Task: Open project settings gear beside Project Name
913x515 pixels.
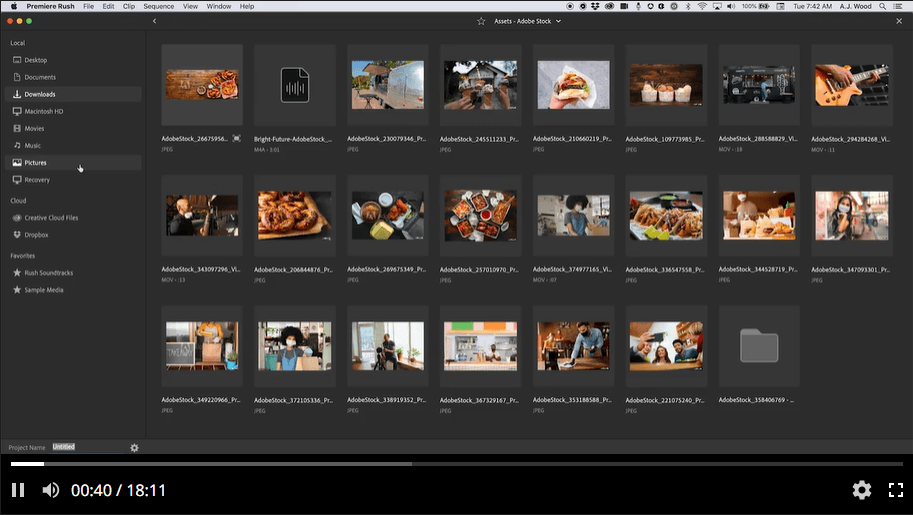Action: pos(135,448)
